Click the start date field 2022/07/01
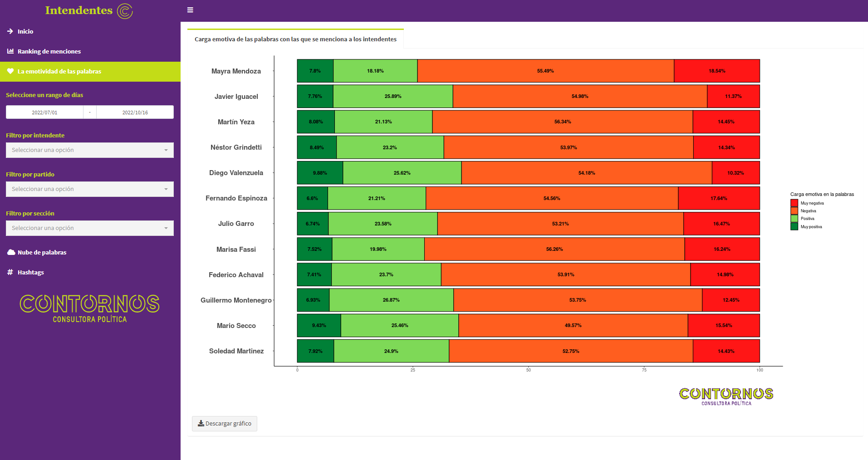868x460 pixels. [x=44, y=112]
